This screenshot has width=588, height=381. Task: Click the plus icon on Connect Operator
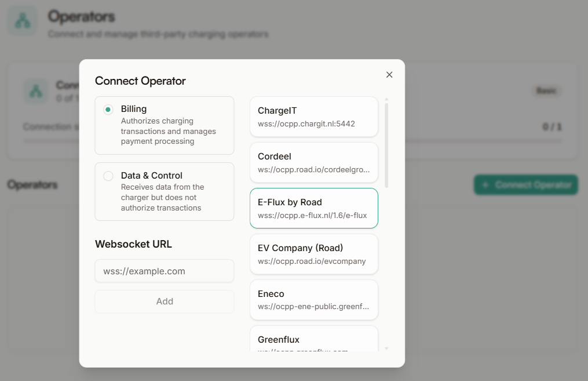click(484, 184)
